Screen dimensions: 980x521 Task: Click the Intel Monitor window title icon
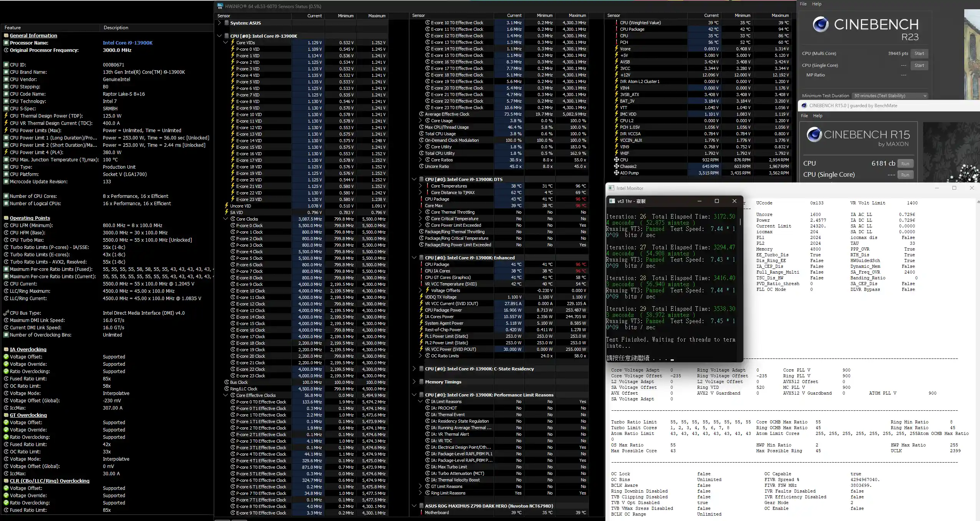(x=611, y=188)
